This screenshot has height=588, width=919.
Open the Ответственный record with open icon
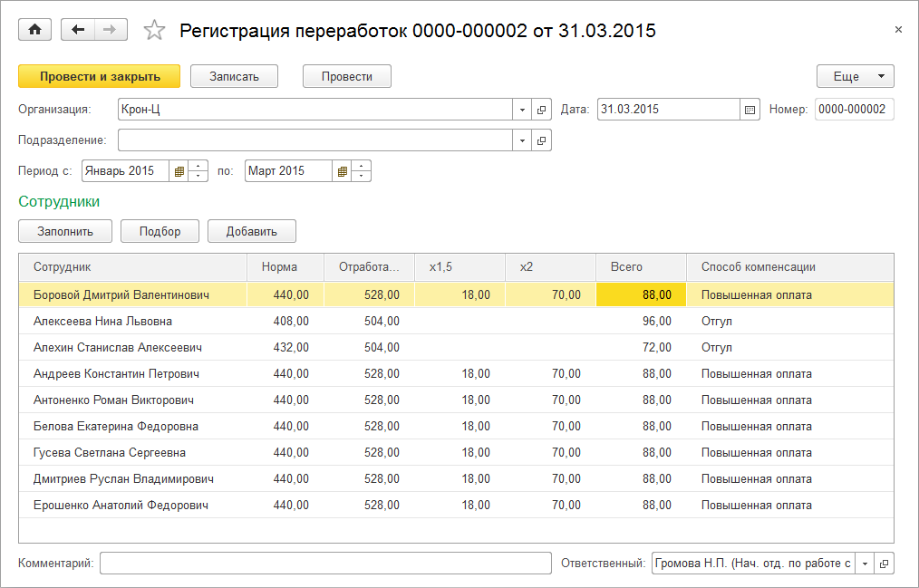point(885,564)
